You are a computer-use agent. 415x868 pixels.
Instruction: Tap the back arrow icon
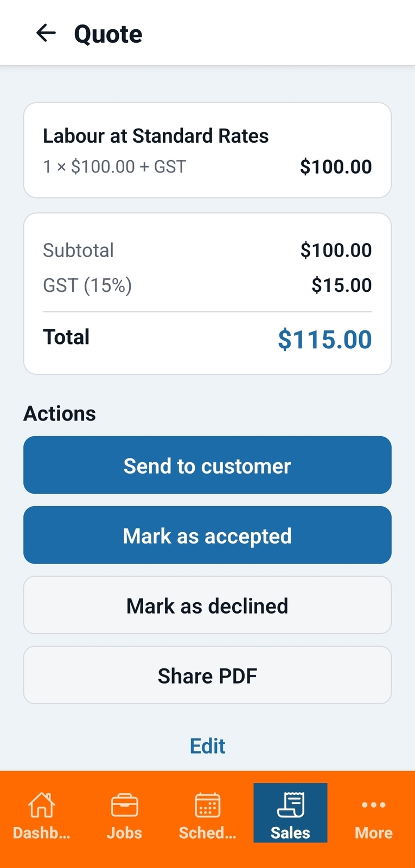point(46,33)
